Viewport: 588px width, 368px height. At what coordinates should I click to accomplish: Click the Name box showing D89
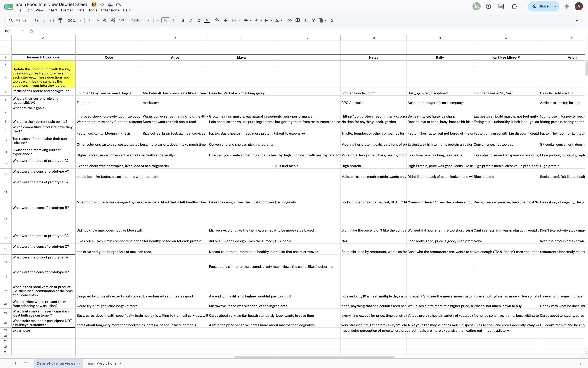point(14,31)
